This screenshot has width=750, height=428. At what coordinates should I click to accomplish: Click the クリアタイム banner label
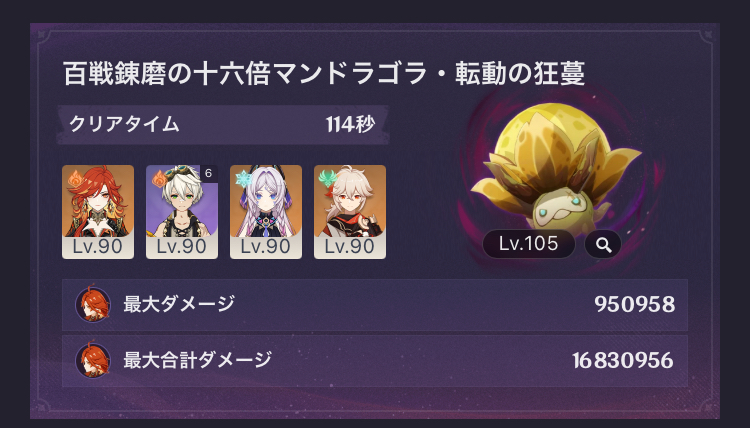pyautogui.click(x=124, y=125)
